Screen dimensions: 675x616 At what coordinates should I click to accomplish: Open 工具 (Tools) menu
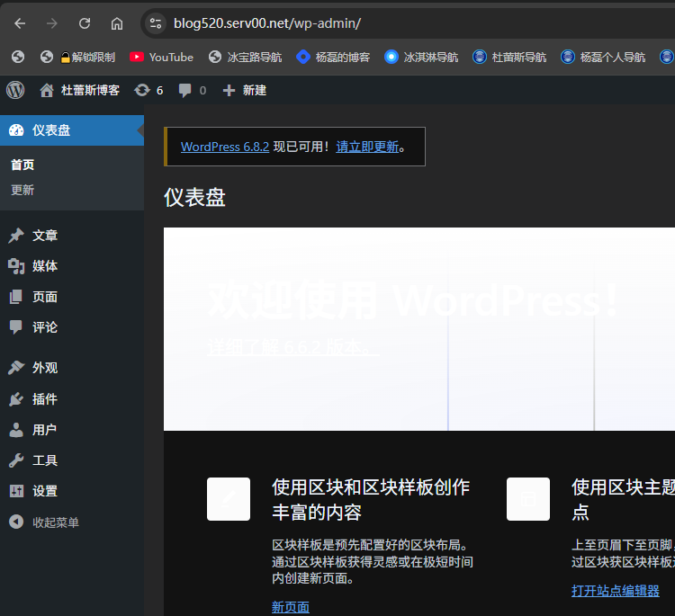click(x=45, y=460)
